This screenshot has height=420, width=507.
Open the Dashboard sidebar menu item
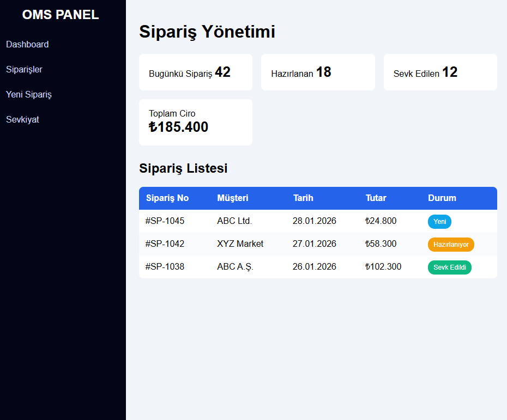pyautogui.click(x=27, y=44)
